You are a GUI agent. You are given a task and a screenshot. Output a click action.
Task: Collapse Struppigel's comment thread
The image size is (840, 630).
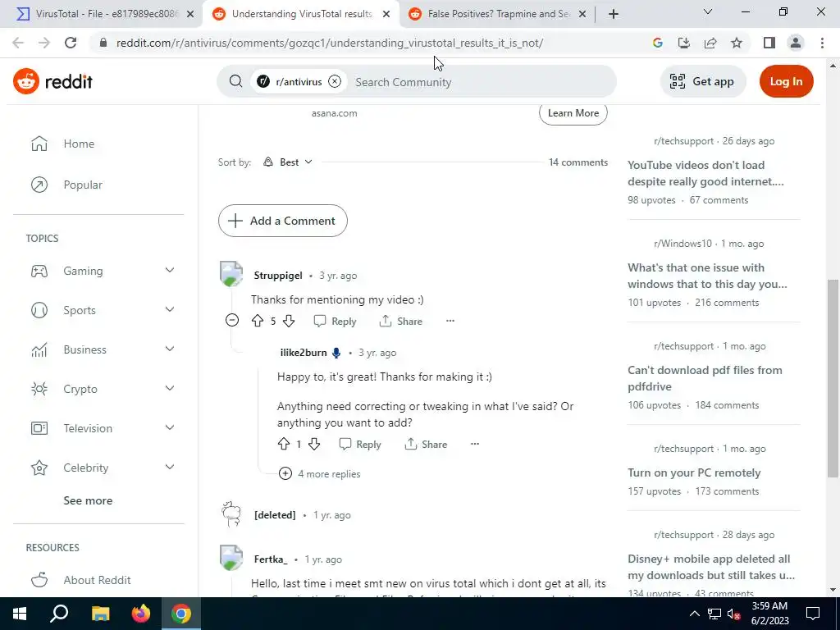[232, 321]
